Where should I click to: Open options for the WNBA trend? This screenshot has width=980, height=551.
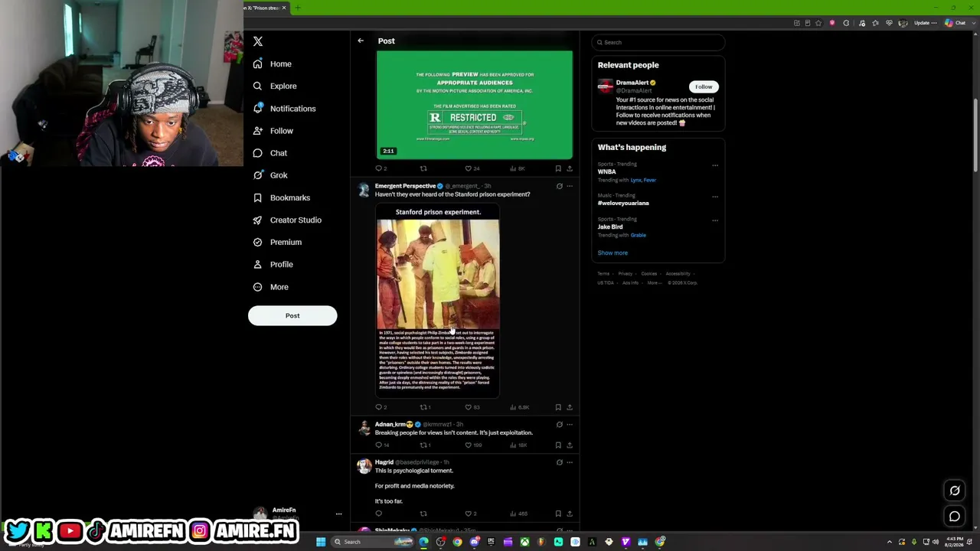click(x=715, y=165)
